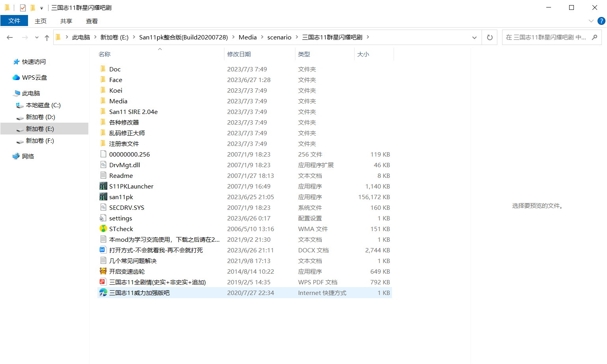Expand the ribbon with the chevron
This screenshot has height=364, width=607.
[x=591, y=21]
